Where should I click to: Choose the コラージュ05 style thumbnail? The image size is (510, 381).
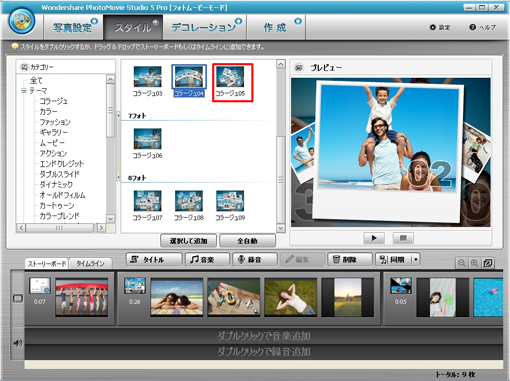(230, 77)
